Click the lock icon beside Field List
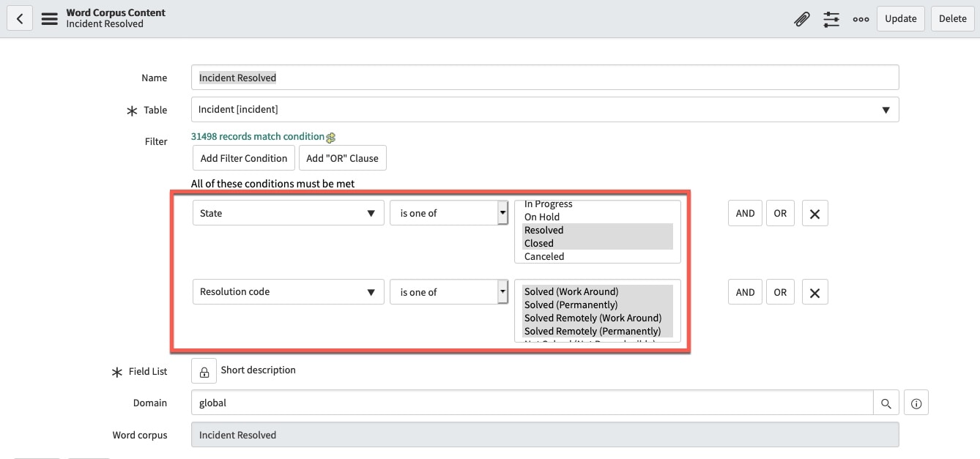Screen dimensions: 980x459 pyautogui.click(x=204, y=370)
